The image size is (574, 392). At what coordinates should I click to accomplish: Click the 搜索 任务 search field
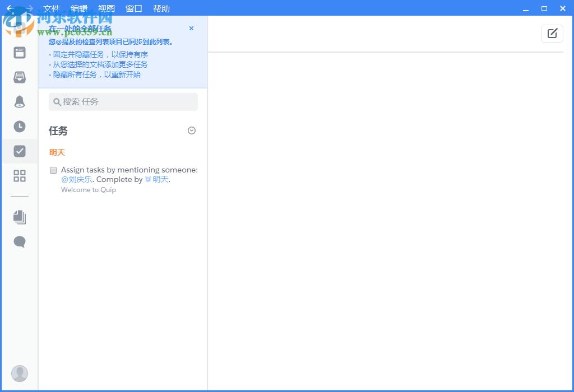(123, 102)
